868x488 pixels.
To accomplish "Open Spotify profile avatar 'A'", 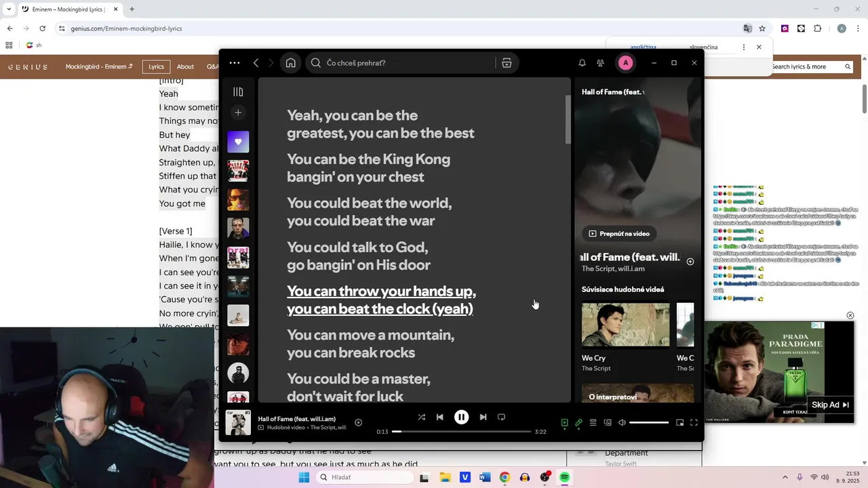I will pos(625,62).
